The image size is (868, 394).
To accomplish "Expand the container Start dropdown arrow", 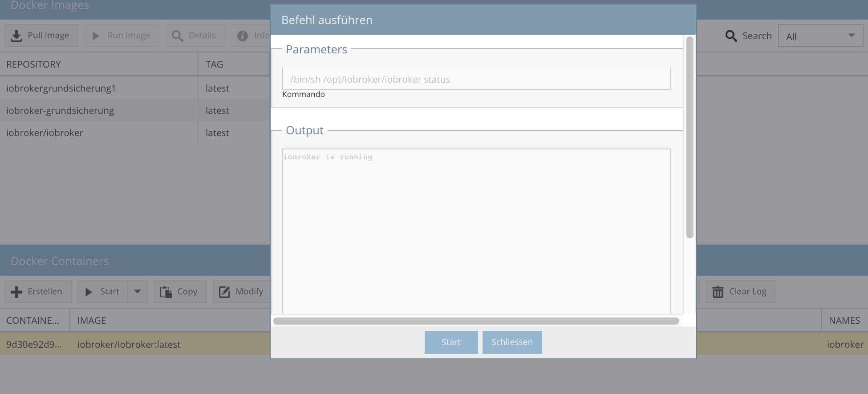I will click(138, 292).
